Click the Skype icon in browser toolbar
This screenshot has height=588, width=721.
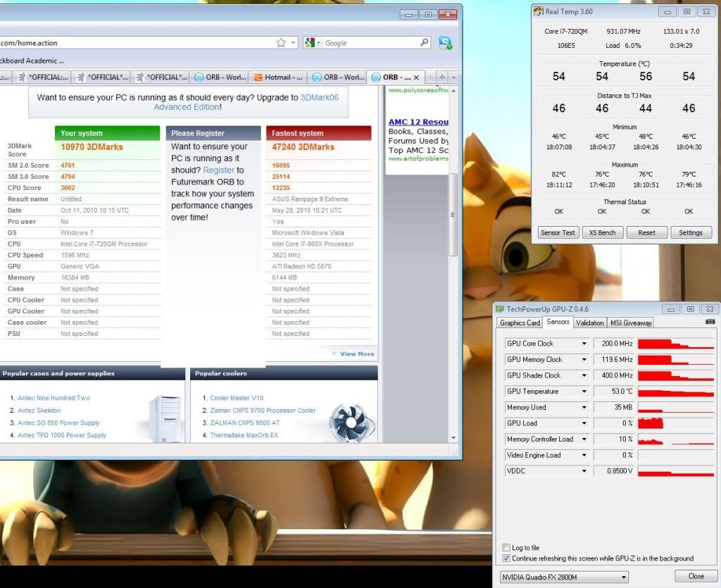[445, 43]
